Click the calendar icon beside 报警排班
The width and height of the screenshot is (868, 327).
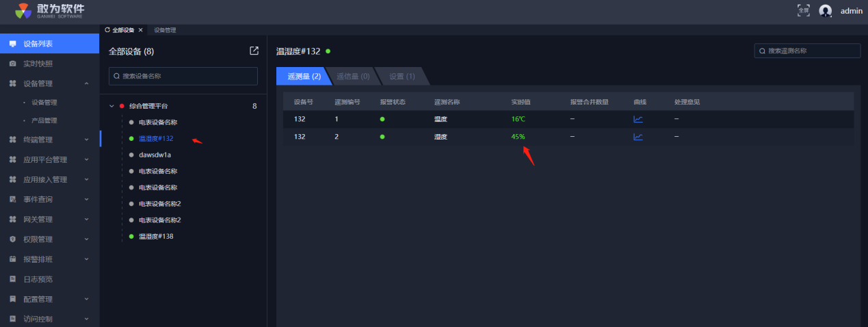coord(12,259)
